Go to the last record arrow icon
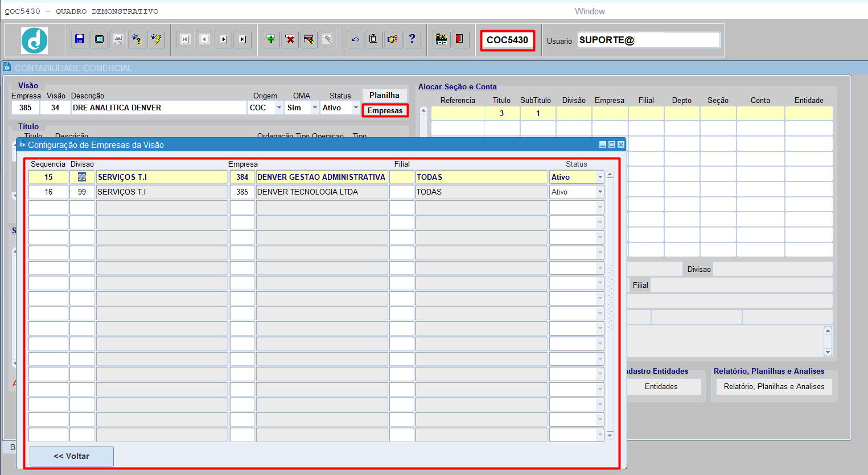The height and width of the screenshot is (475, 868). point(243,39)
